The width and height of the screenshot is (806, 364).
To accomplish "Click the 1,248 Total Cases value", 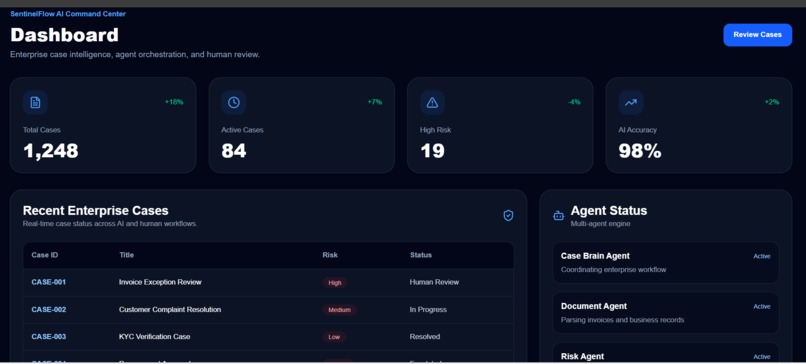I will tap(51, 151).
